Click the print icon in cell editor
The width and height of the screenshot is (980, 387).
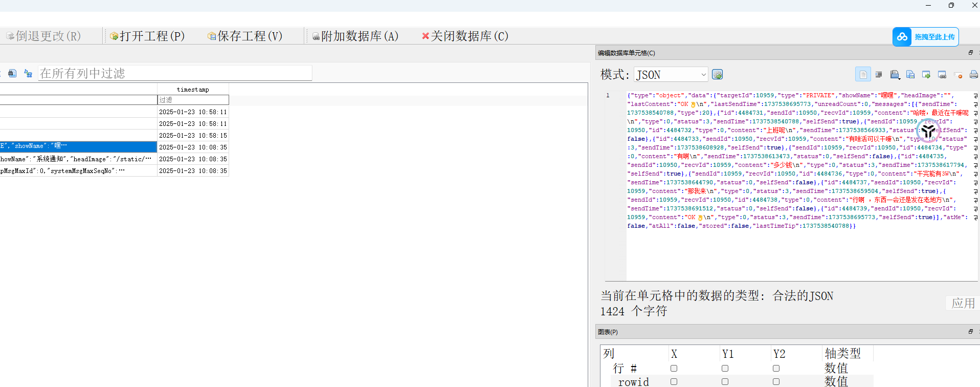pos(973,75)
